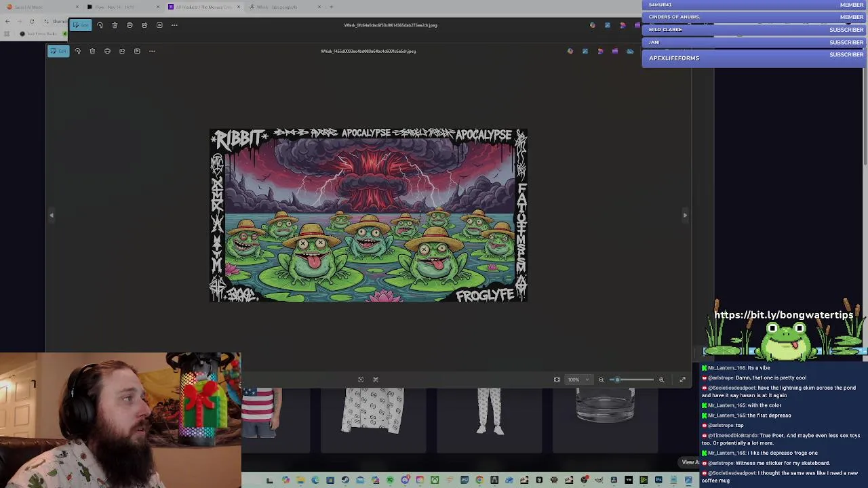This screenshot has width=868, height=488.
Task: Start slideshow in front Photos window
Action: pyautogui.click(x=137, y=51)
